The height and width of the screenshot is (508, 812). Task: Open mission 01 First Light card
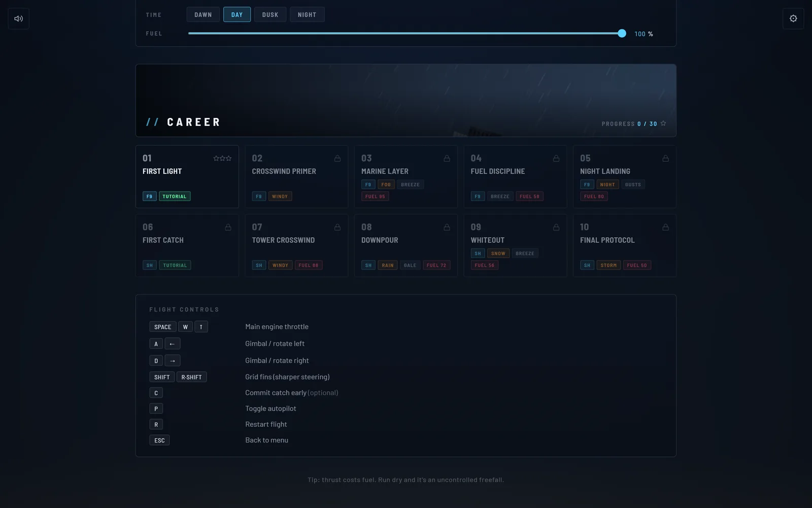[x=187, y=177]
